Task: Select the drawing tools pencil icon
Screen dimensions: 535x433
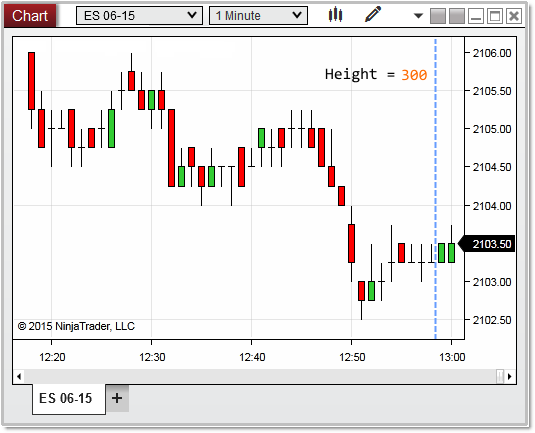Action: 373,15
